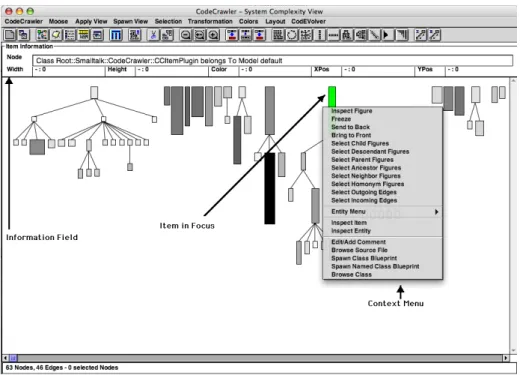Select the green focused class node
520x375 pixels.
click(332, 97)
